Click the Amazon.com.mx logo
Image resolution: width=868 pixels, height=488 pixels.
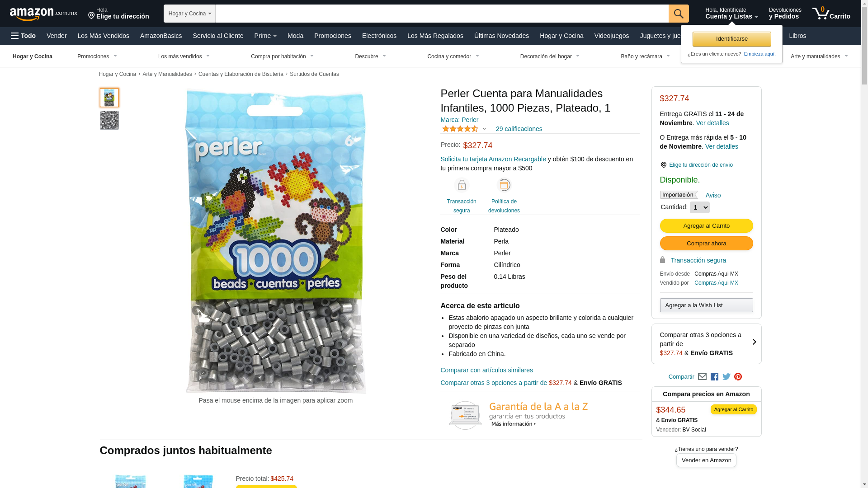pyautogui.click(x=43, y=14)
